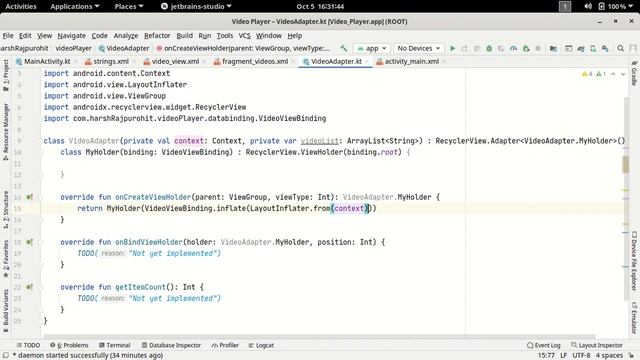Toggle the Structure side tool window
The image size is (640, 360).
point(6,209)
